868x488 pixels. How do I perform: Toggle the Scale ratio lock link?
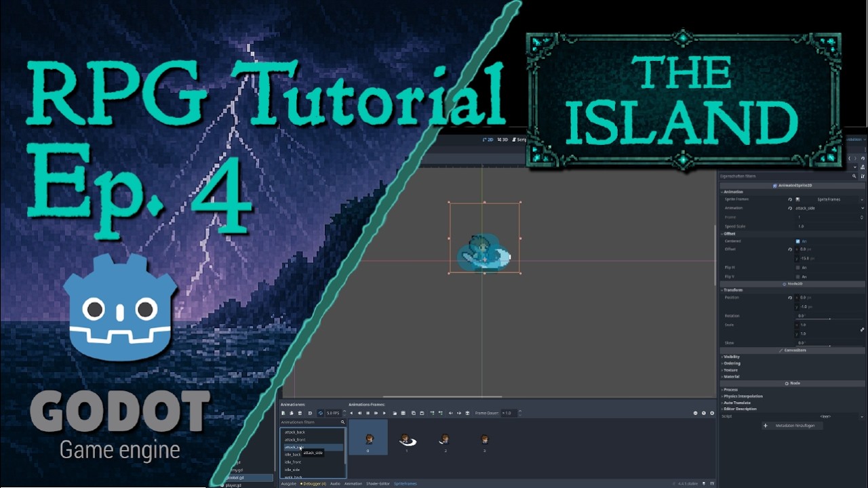[x=862, y=329]
